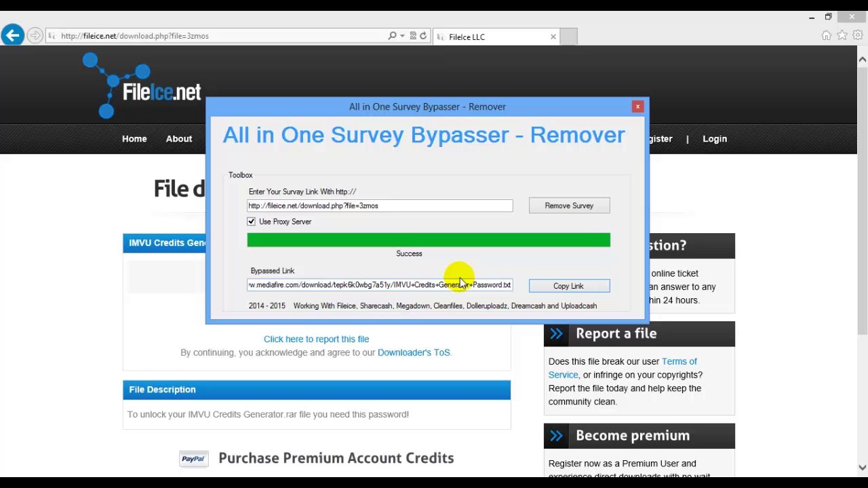
Task: Click the survey link input field
Action: click(x=380, y=205)
